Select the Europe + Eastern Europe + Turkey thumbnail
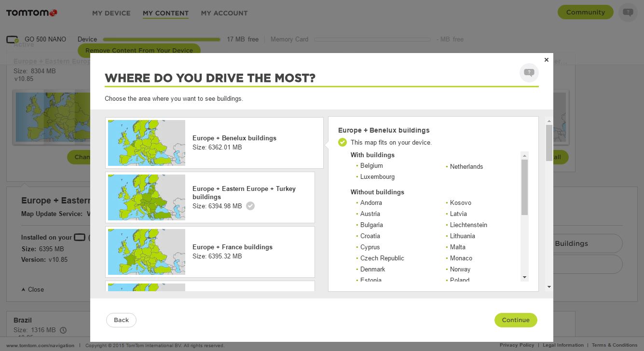 pyautogui.click(x=147, y=197)
